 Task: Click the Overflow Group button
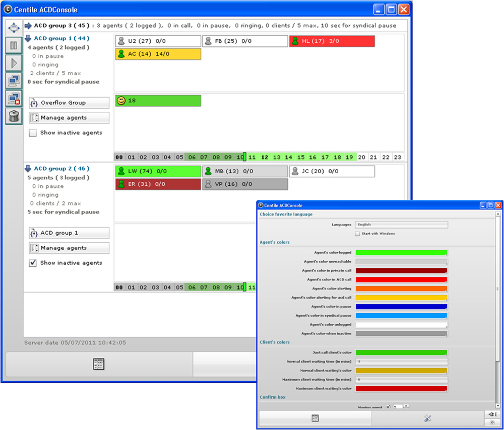pos(69,103)
